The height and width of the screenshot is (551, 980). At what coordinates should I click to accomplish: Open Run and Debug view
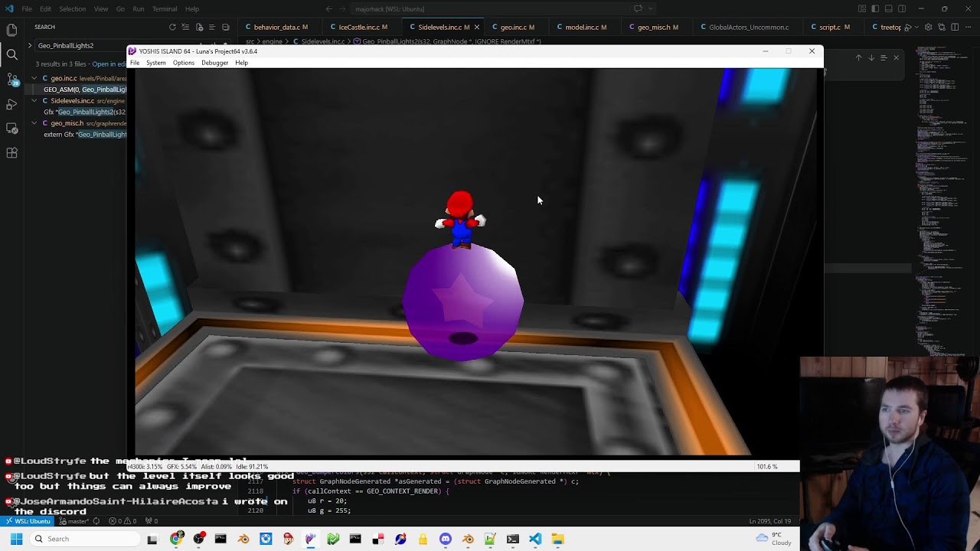pos(11,104)
